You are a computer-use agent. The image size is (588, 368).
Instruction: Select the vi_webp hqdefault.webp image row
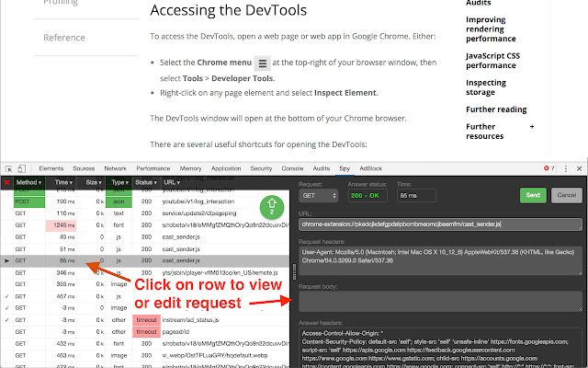[x=145, y=355]
